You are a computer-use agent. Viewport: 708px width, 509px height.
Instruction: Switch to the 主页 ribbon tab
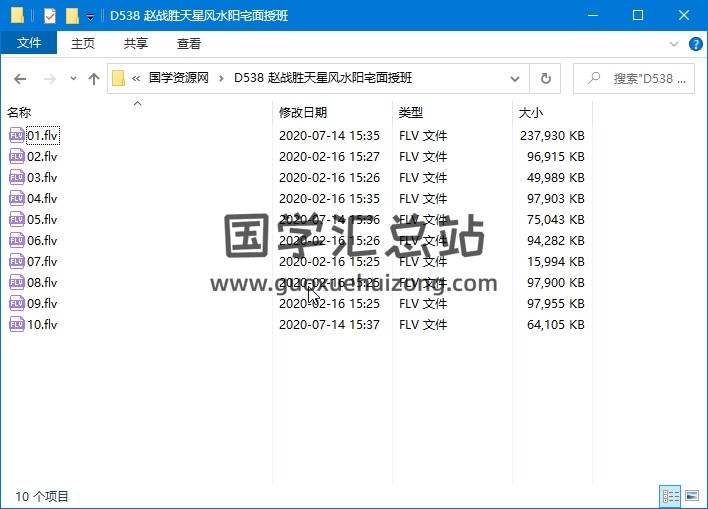[83, 43]
